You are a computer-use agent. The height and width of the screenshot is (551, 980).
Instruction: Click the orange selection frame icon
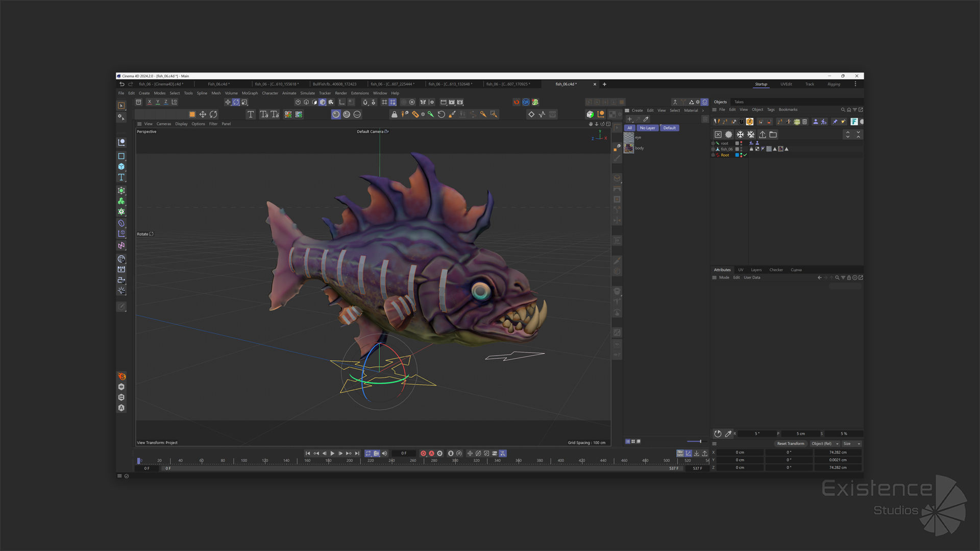(192, 114)
